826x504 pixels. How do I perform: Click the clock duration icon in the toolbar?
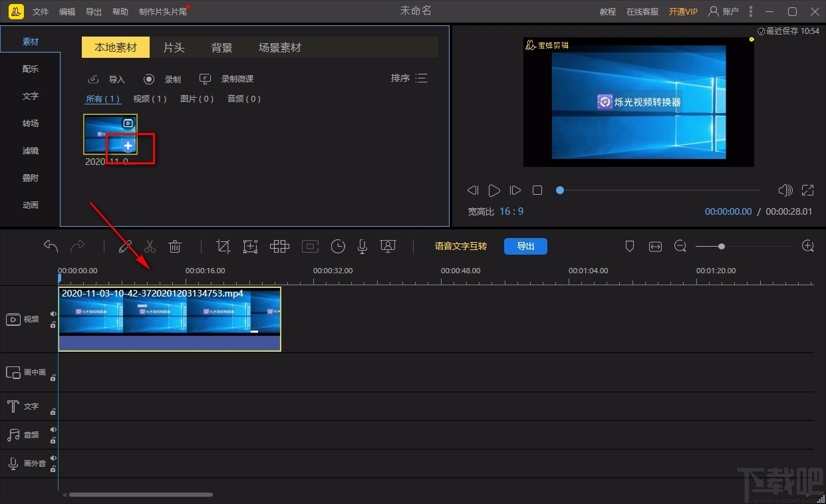click(x=338, y=247)
